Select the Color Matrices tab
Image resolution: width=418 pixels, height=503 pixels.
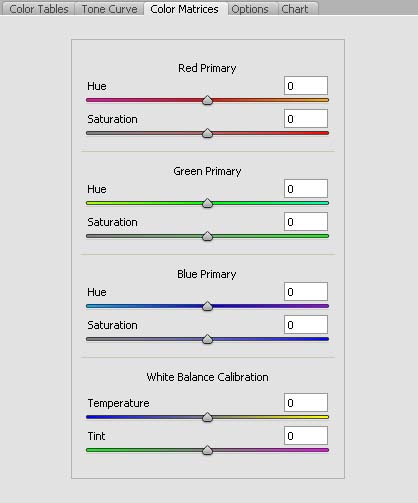(x=184, y=9)
